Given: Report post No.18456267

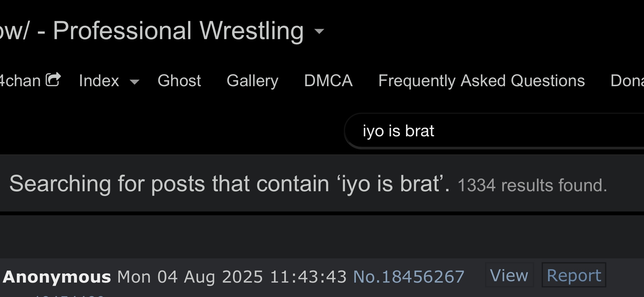Looking at the screenshot, I should pos(574,275).
